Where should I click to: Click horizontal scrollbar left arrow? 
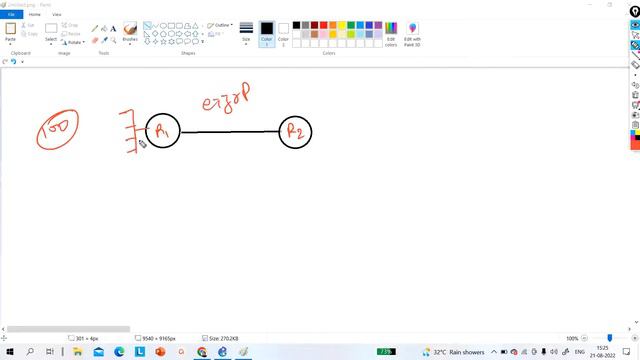tap(3, 329)
